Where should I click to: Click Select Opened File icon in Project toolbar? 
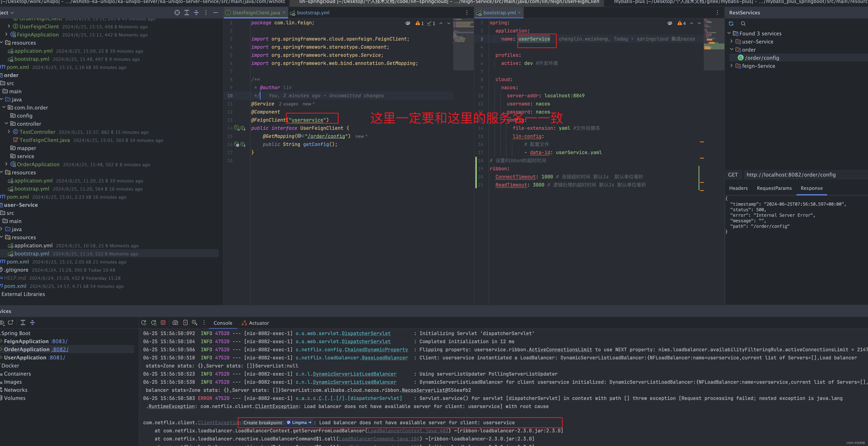tap(177, 13)
